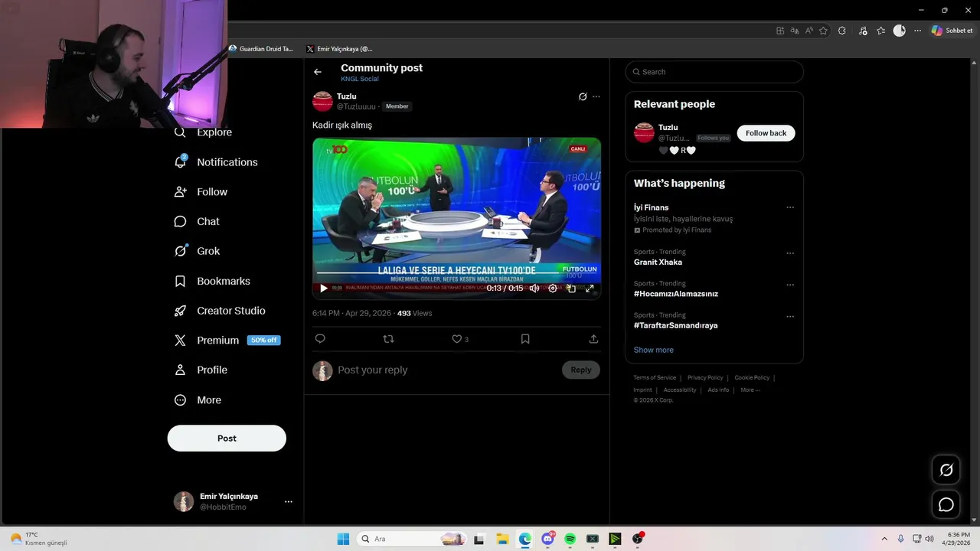Viewport: 980px width, 551px height.
Task: Open Grok from the sidebar
Action: click(198, 251)
